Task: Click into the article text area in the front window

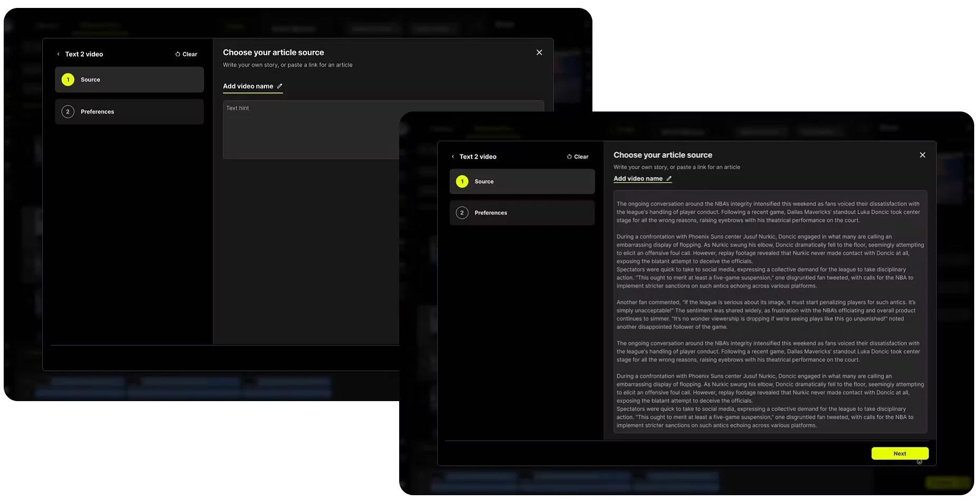Action: point(770,312)
